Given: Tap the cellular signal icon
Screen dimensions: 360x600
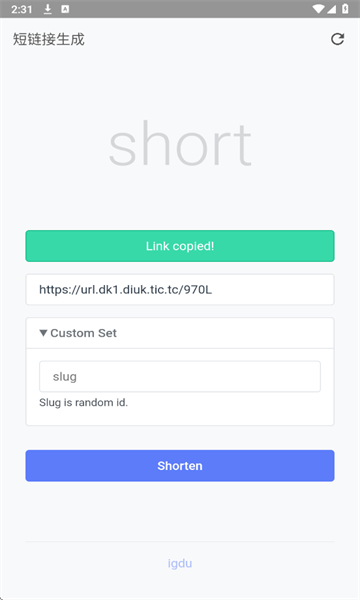Looking at the screenshot, I should click(331, 9).
